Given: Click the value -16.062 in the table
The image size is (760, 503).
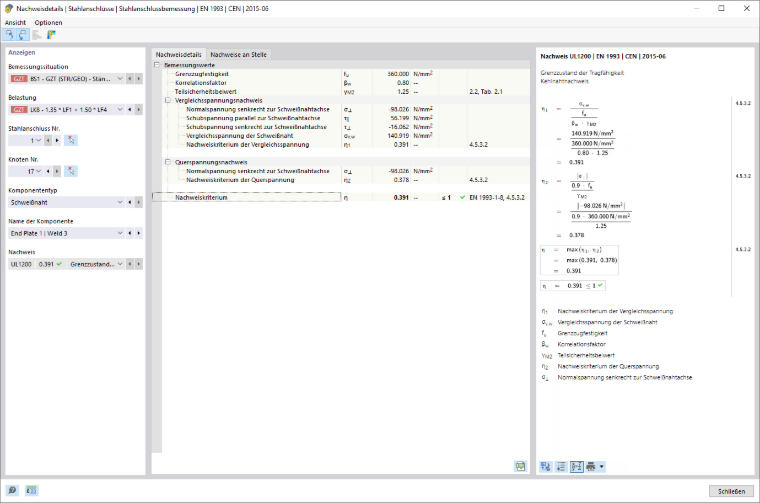Looking at the screenshot, I should 399,127.
